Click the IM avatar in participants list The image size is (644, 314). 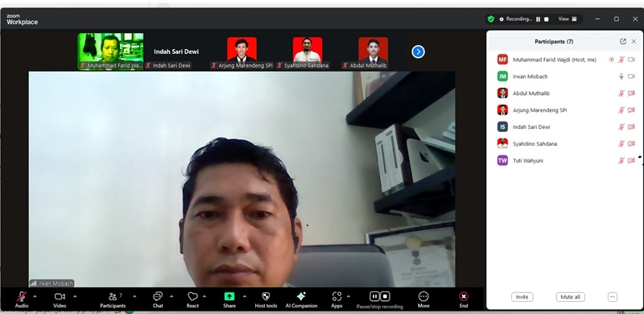[502, 76]
